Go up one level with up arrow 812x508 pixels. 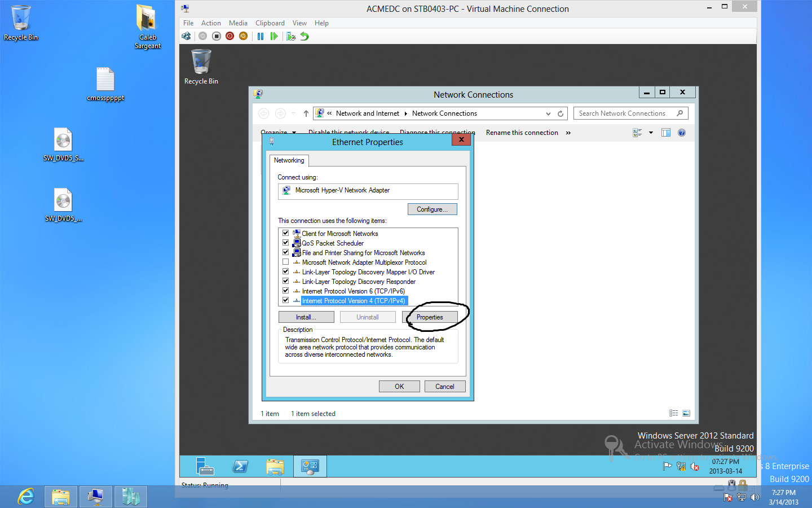306,113
